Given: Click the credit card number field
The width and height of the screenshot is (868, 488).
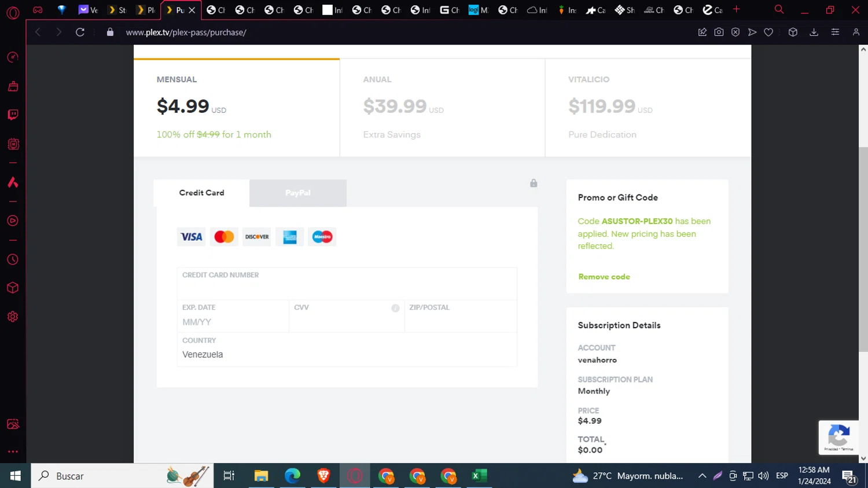Looking at the screenshot, I should [x=347, y=284].
